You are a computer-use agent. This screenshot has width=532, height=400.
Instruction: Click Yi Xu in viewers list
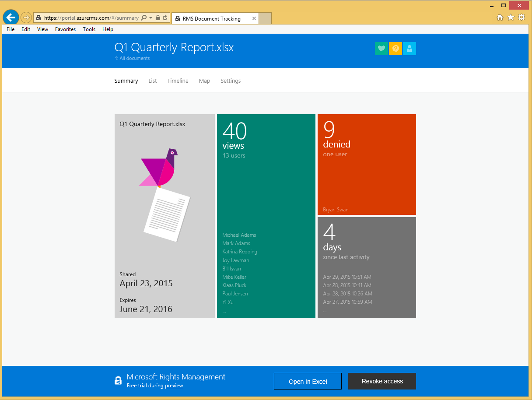click(228, 302)
